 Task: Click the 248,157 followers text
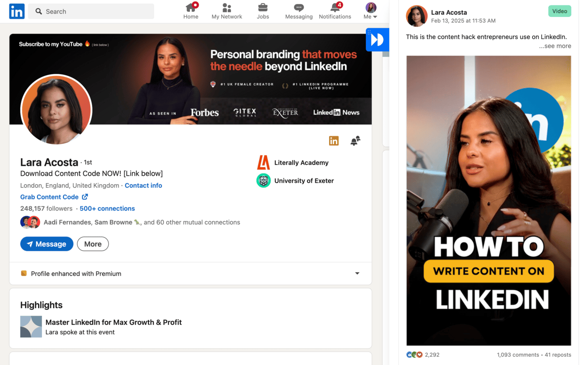point(46,208)
